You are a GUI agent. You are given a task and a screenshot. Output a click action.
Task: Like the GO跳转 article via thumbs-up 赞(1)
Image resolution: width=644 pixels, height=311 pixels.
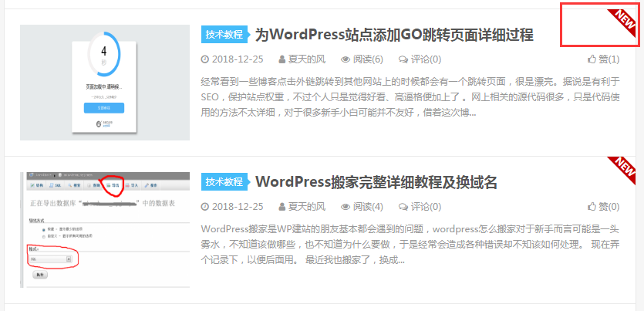coord(603,59)
